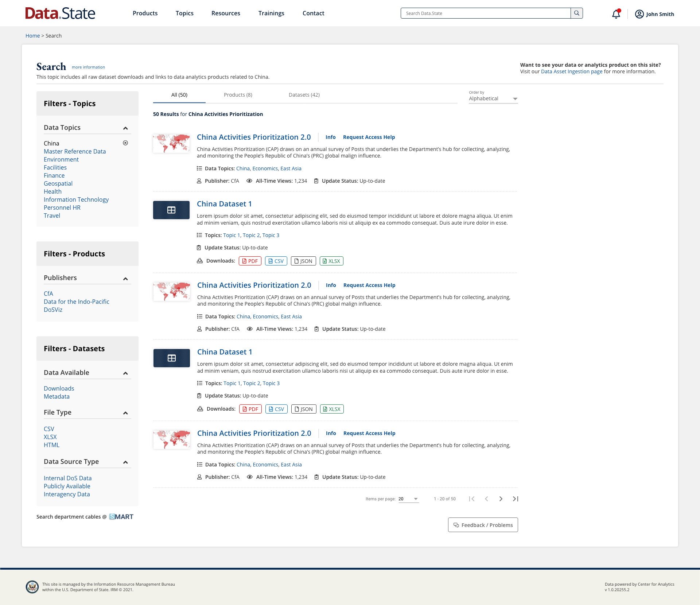Go to the next results page arrow
The width and height of the screenshot is (700, 605).
click(x=501, y=499)
